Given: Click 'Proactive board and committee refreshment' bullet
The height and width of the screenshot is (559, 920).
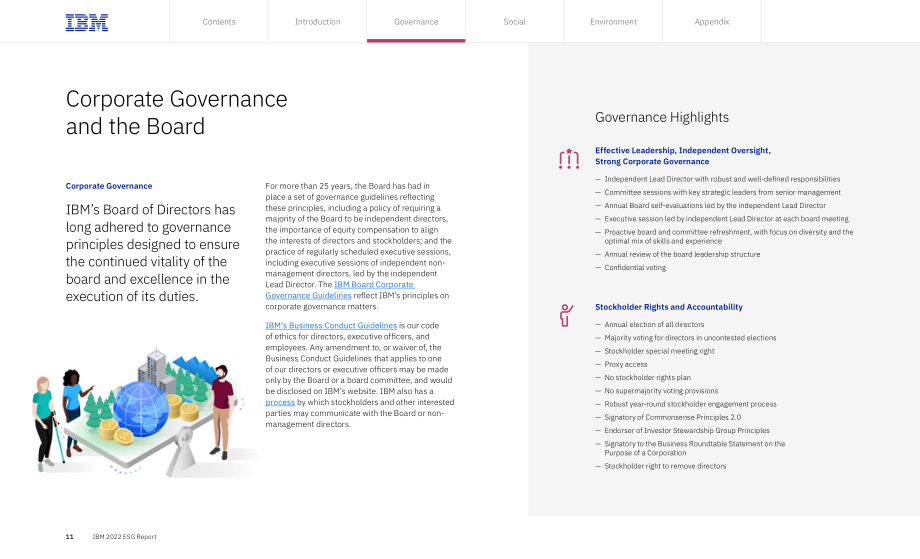Looking at the screenshot, I should tap(729, 236).
